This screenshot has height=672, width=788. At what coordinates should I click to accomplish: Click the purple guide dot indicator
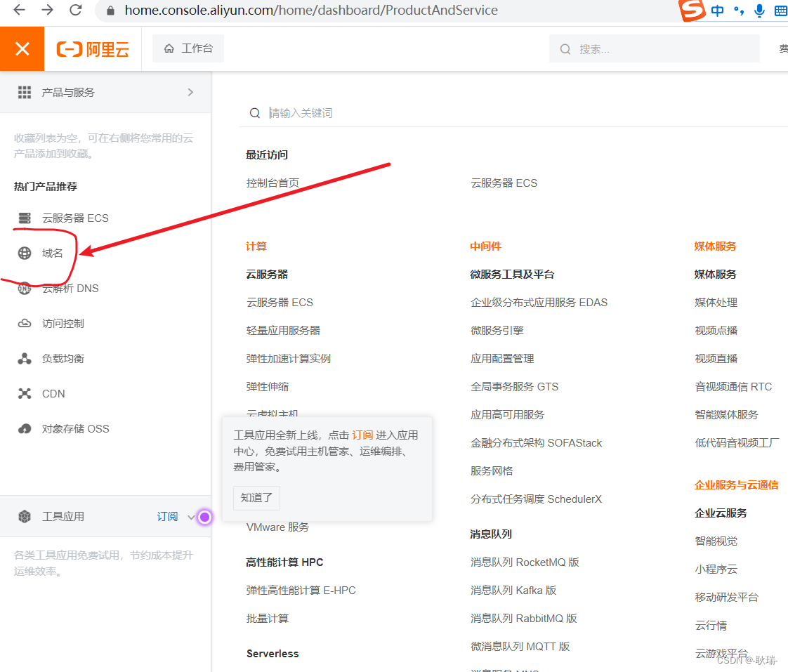coord(204,518)
